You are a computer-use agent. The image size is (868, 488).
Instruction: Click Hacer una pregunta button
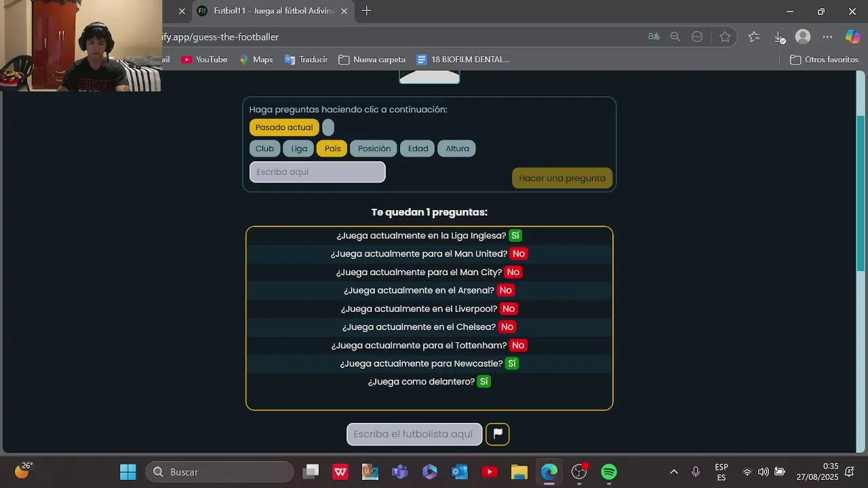coord(562,178)
